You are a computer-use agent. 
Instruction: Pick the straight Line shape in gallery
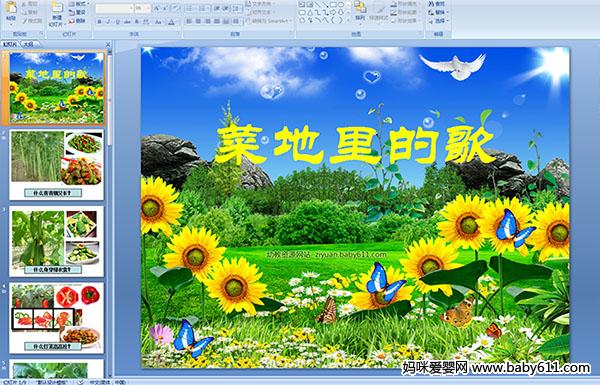[x=318, y=4]
